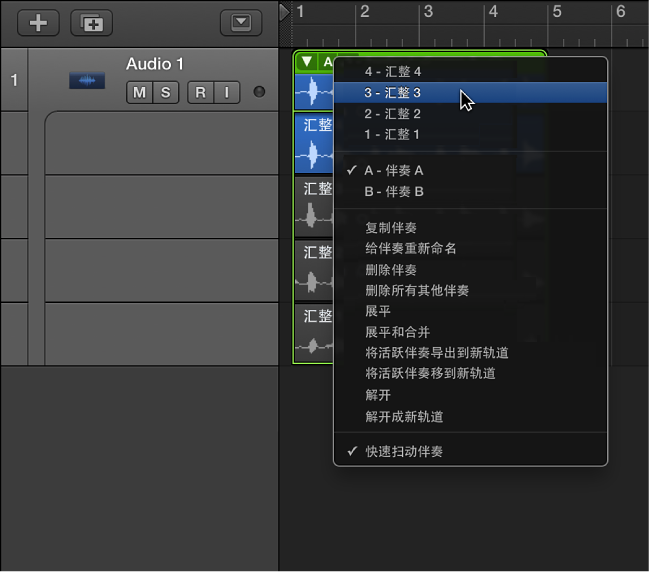The image size is (650, 574).
Task: Click 展平和合并 in the menu
Action: coord(398,331)
